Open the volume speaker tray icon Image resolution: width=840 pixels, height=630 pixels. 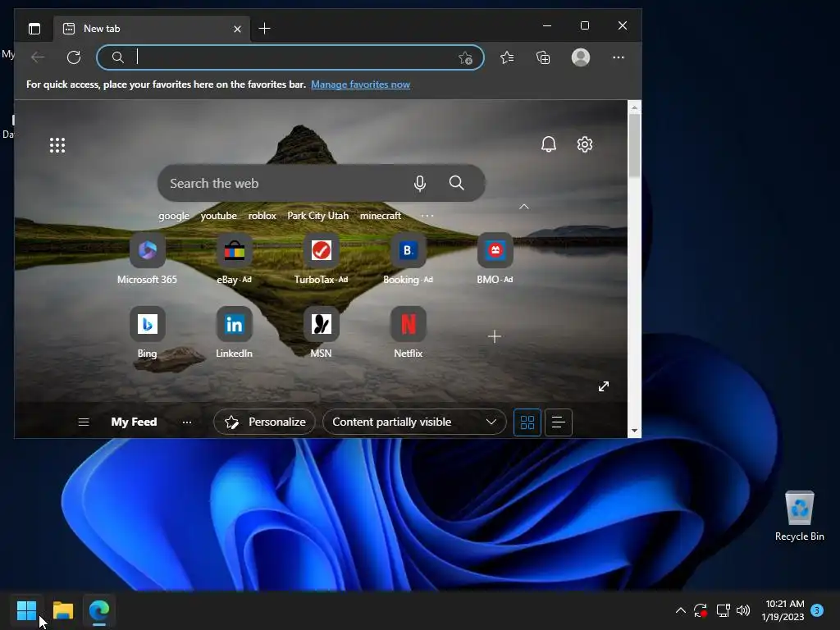[743, 610]
